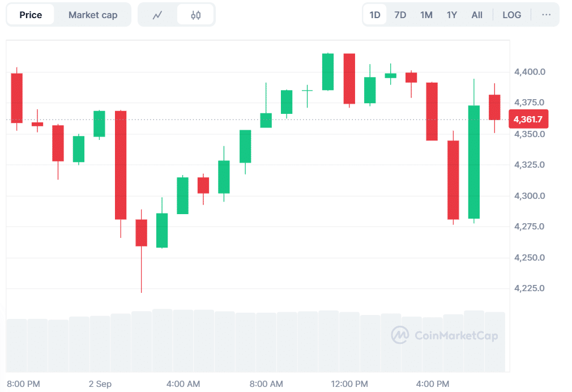Click the first volume bar at left
This screenshot has width=572, height=392.
(16, 345)
